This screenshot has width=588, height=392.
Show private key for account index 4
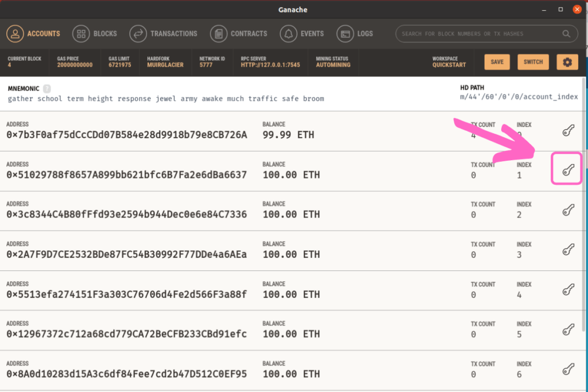(568, 290)
